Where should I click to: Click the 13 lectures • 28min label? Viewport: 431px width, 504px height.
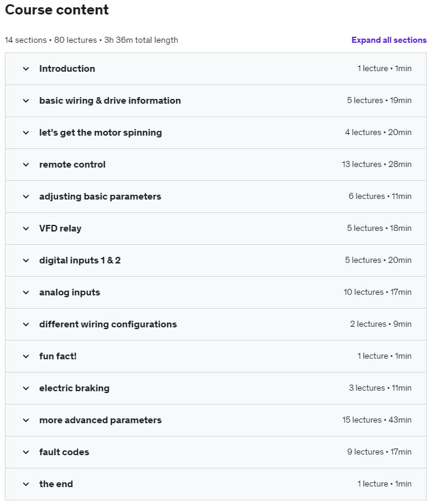pos(377,165)
